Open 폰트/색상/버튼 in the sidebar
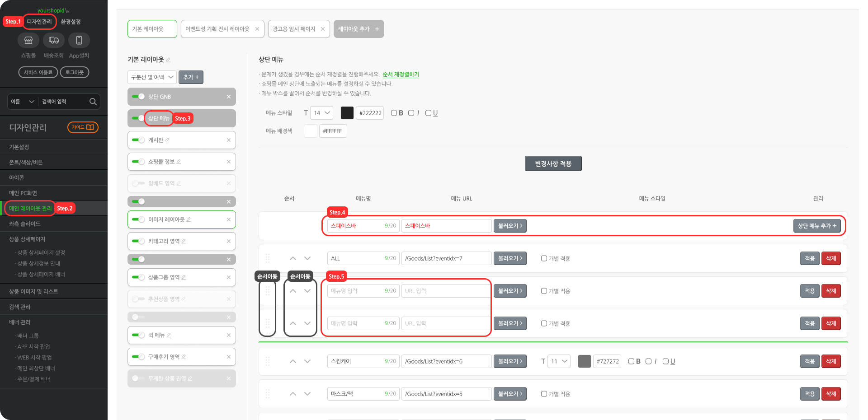 pos(54,163)
